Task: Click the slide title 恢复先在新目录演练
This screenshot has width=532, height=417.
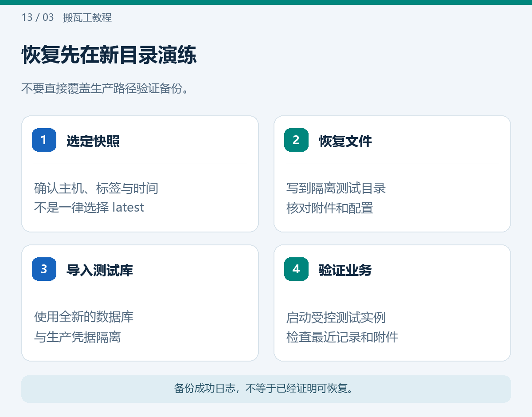Action: (x=109, y=55)
